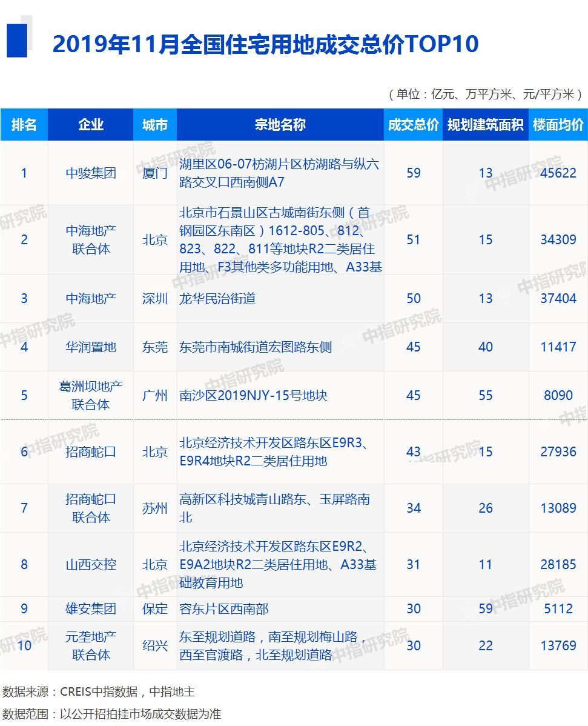Viewport: 588px width, 726px height.
Task: Click floor price value 28185
Action: (x=558, y=564)
